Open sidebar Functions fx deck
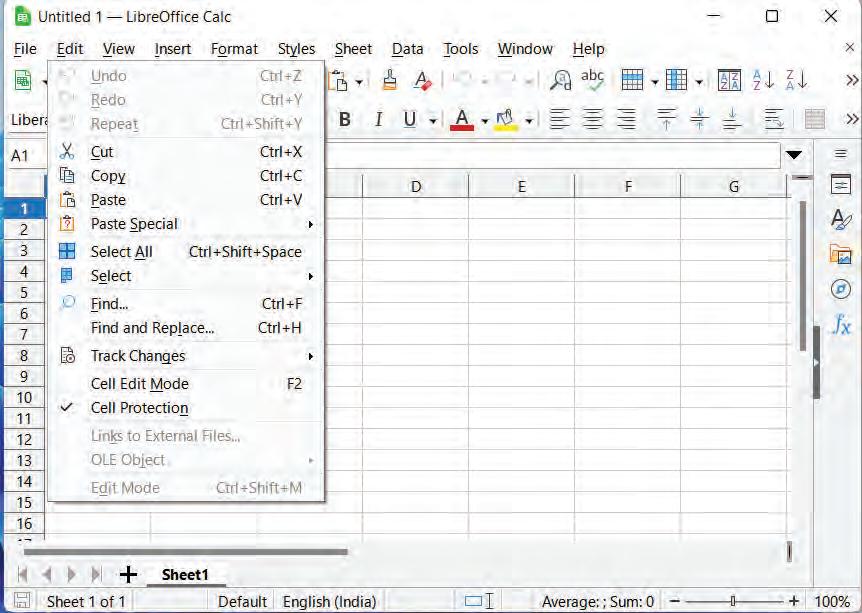This screenshot has height=613, width=862. [841, 324]
